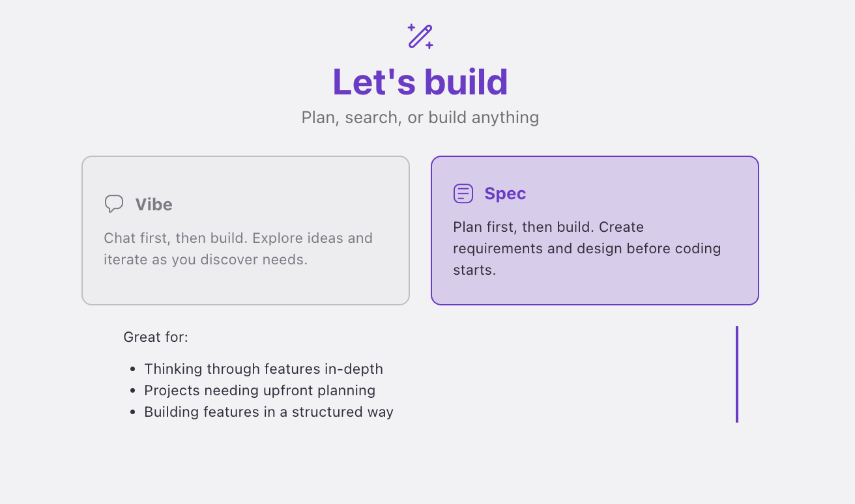Click the bullet dot before "Projects needing upfront"
This screenshot has width=855, height=504.
pyautogui.click(x=133, y=391)
